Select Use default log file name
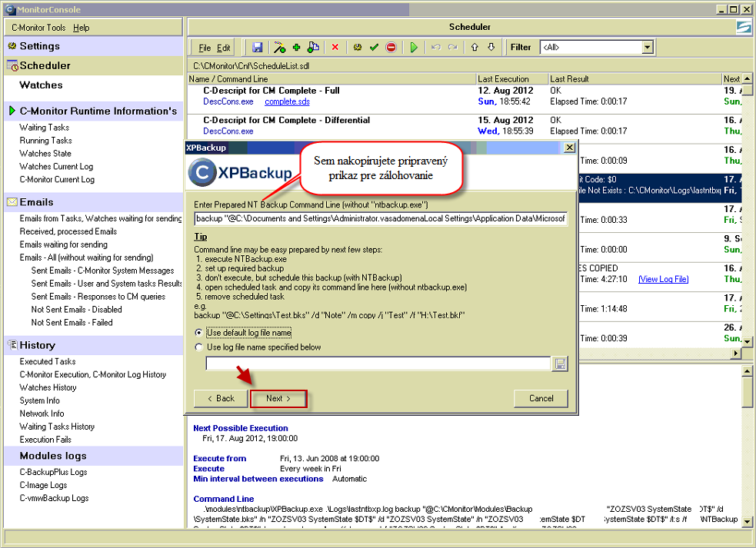 [x=198, y=333]
